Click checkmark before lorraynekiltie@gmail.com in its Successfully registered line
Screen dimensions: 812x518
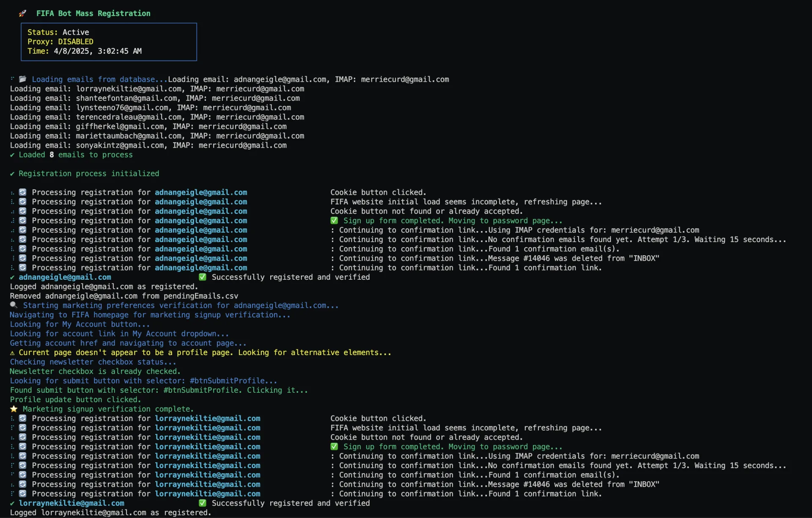click(x=12, y=503)
